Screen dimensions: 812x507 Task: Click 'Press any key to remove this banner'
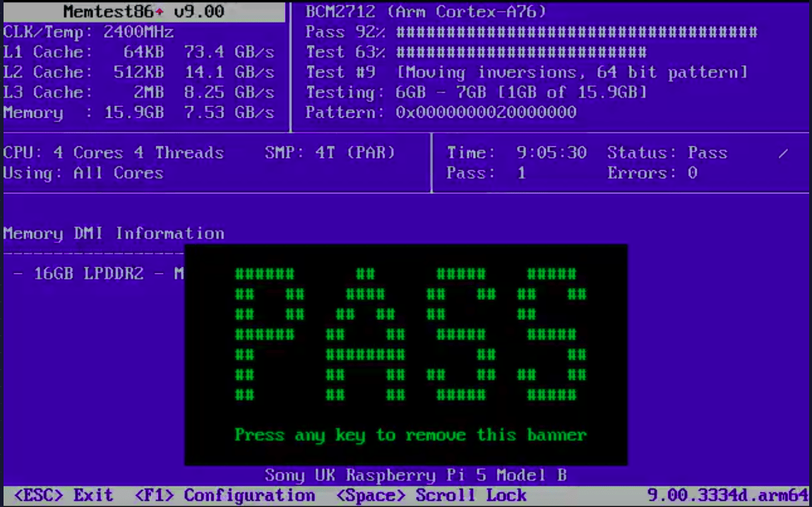pyautogui.click(x=411, y=436)
